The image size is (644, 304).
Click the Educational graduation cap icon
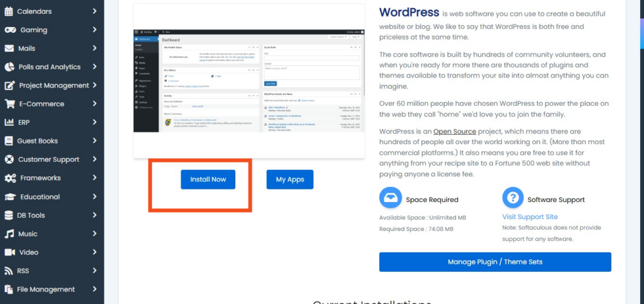pos(10,197)
